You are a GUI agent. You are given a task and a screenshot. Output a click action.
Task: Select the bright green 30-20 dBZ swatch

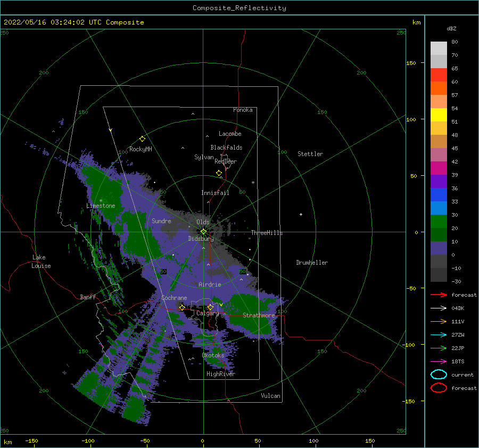(439, 222)
